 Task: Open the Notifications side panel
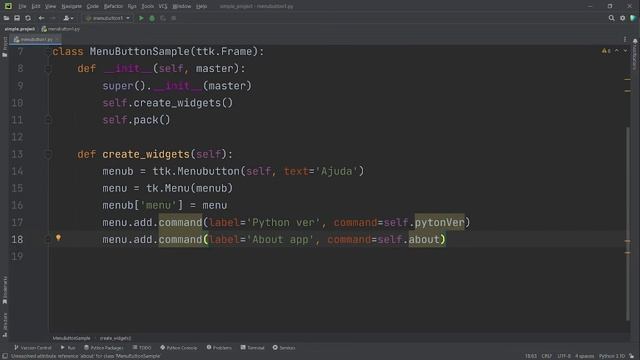pyautogui.click(x=635, y=55)
